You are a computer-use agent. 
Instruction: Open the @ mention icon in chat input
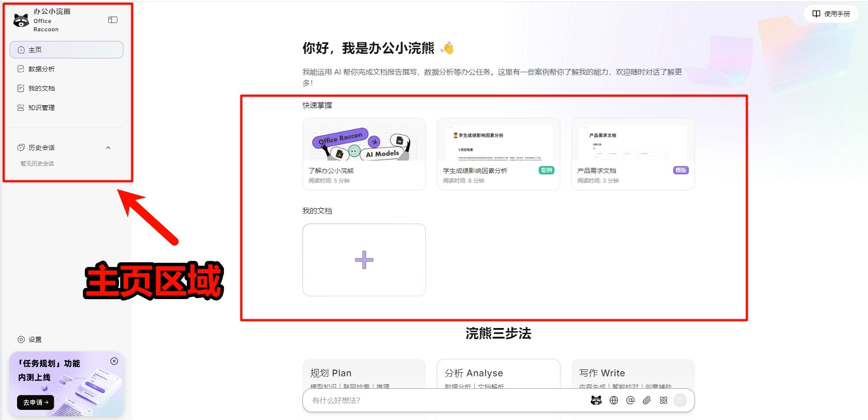[x=630, y=400]
